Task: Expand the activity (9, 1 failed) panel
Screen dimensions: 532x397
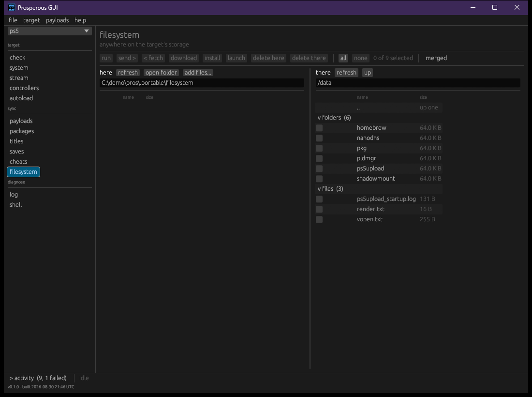Action: (38, 378)
